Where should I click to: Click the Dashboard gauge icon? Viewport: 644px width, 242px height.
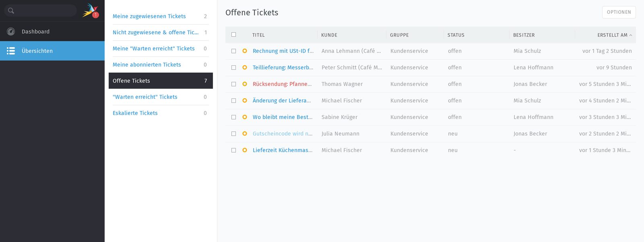point(11,31)
